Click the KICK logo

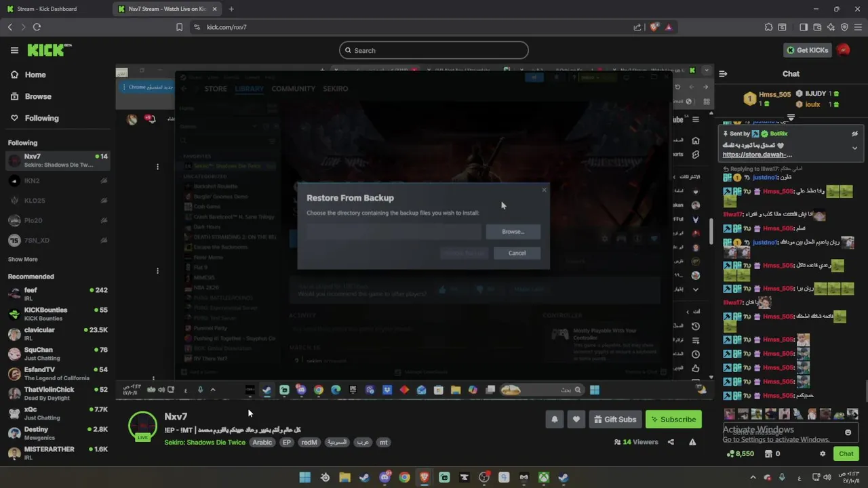[x=49, y=50]
